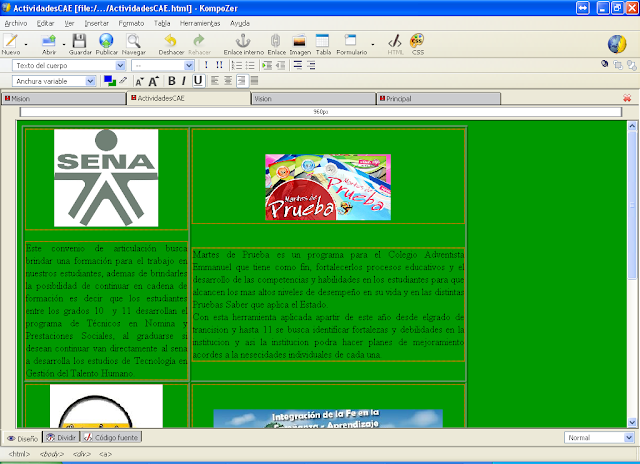This screenshot has height=464, width=640.
Task: Click the highlight pen color icon
Action: (123, 80)
